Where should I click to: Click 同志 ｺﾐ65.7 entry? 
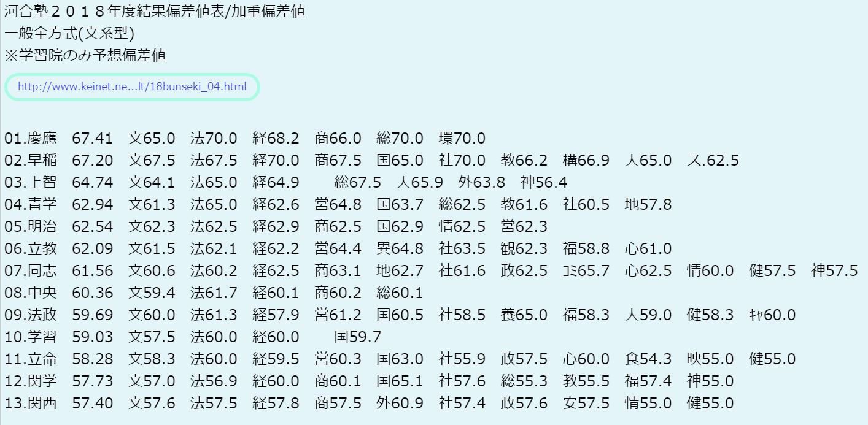click(x=586, y=271)
